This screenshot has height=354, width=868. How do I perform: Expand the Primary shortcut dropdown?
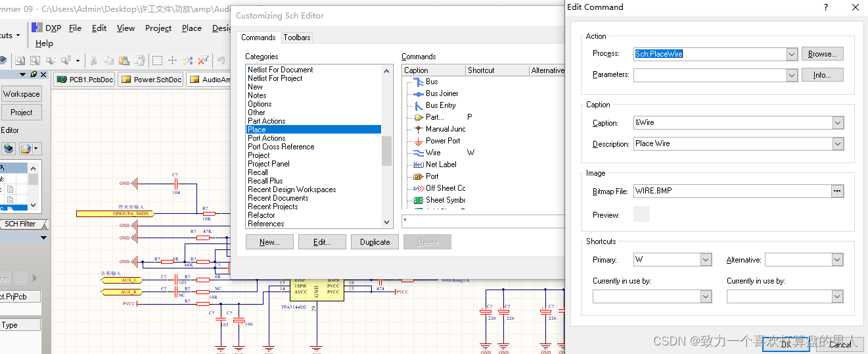[x=706, y=260]
